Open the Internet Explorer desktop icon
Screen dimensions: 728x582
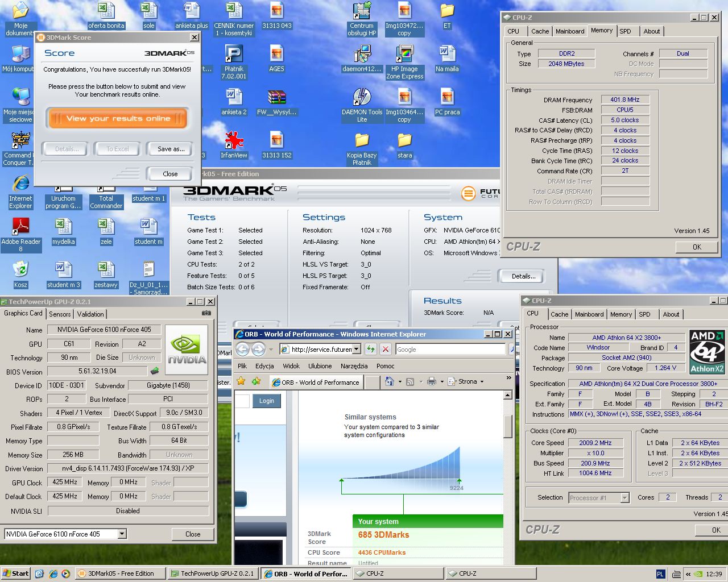tap(20, 192)
